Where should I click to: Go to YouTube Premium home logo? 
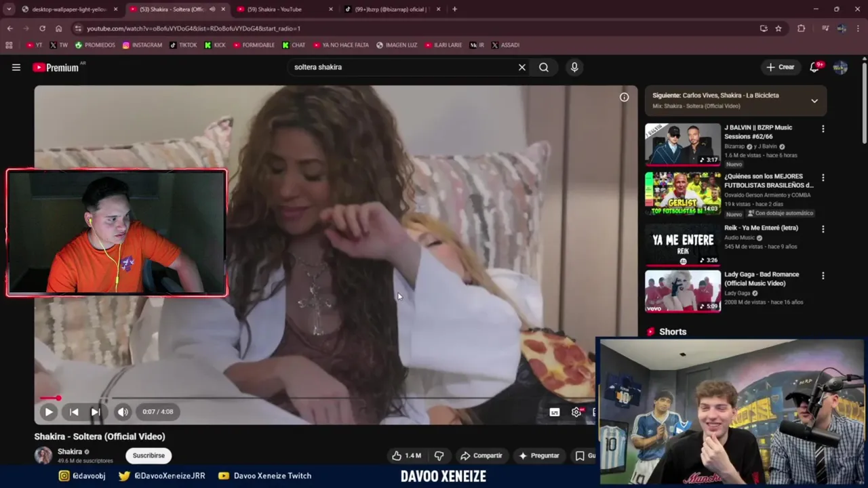click(x=56, y=67)
